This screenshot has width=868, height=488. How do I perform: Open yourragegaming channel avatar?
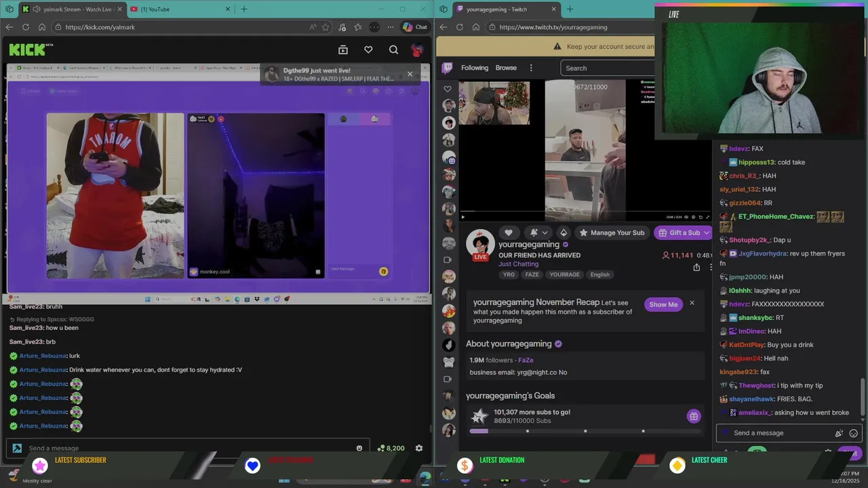[480, 244]
